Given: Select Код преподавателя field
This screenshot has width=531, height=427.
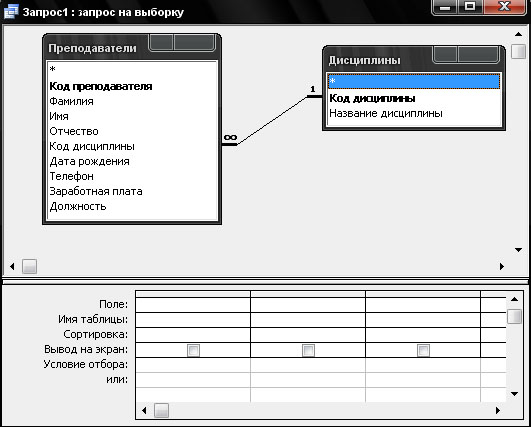Looking at the screenshot, I should [132, 86].
